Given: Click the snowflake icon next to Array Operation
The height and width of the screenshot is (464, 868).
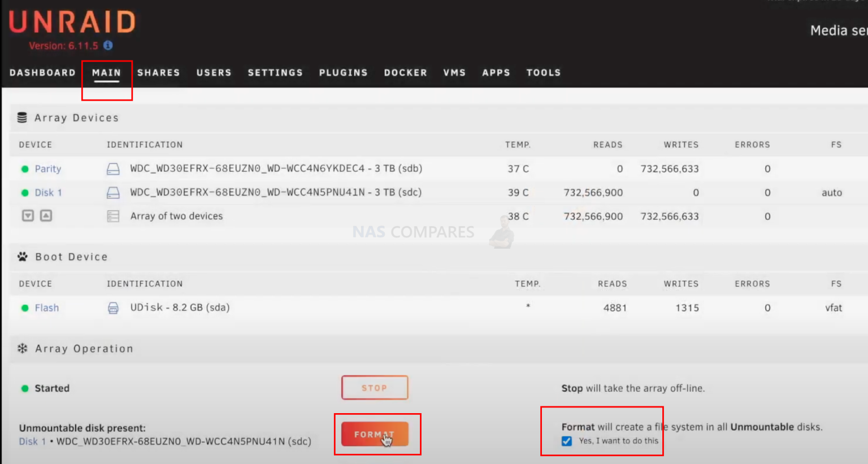Looking at the screenshot, I should pos(21,349).
